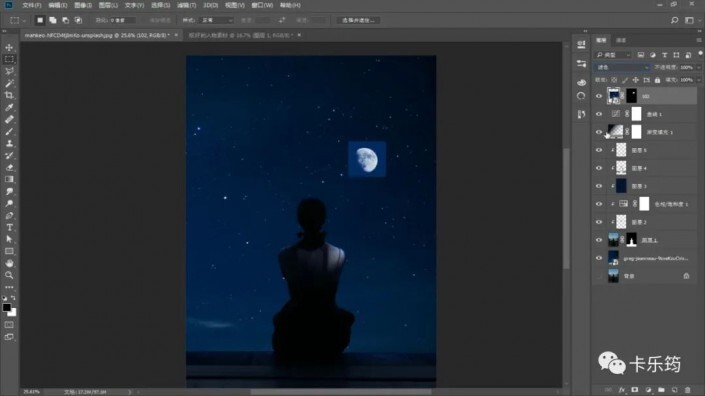Select the History Brush tool
The width and height of the screenshot is (705, 396).
coord(9,156)
